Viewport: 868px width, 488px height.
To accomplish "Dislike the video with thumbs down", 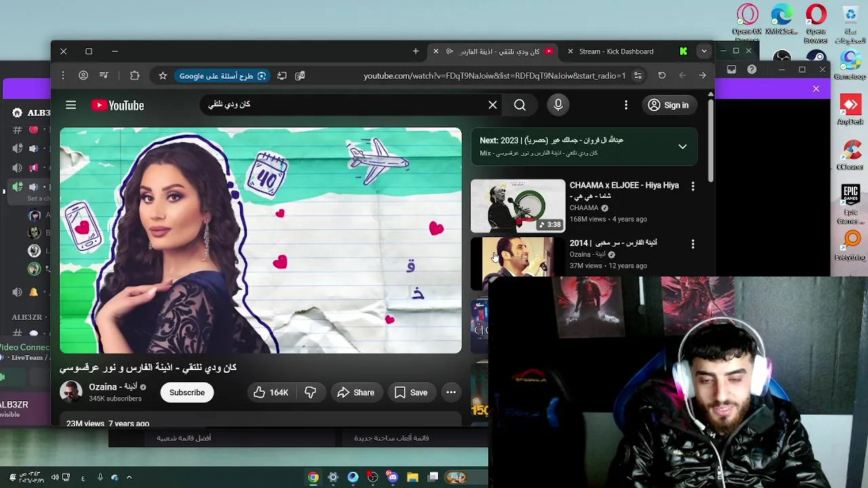I will 310,392.
